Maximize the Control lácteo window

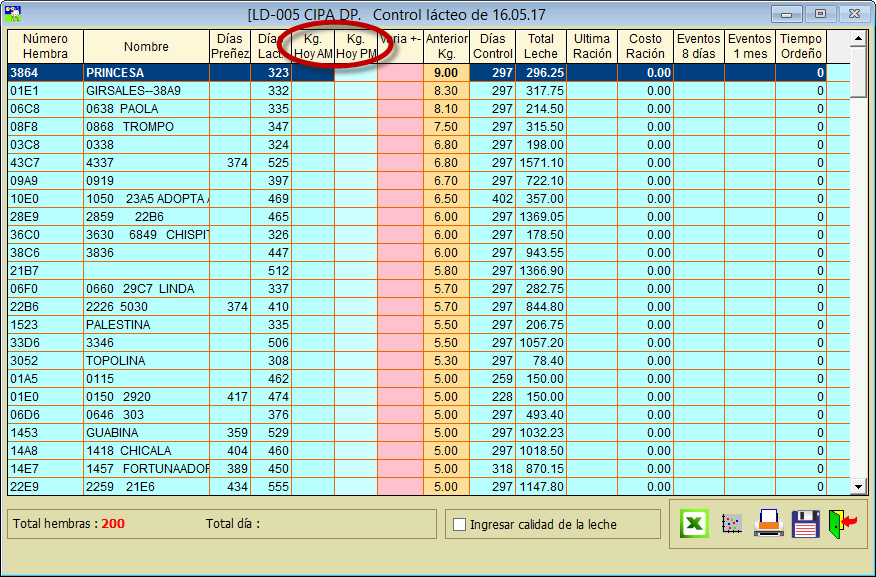coord(820,14)
